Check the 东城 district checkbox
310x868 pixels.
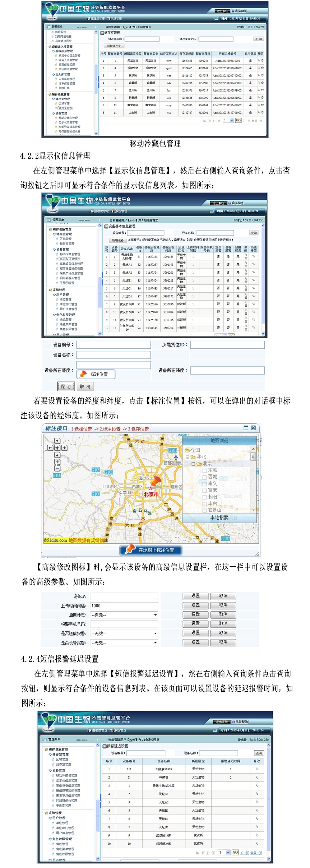pos(204,470)
